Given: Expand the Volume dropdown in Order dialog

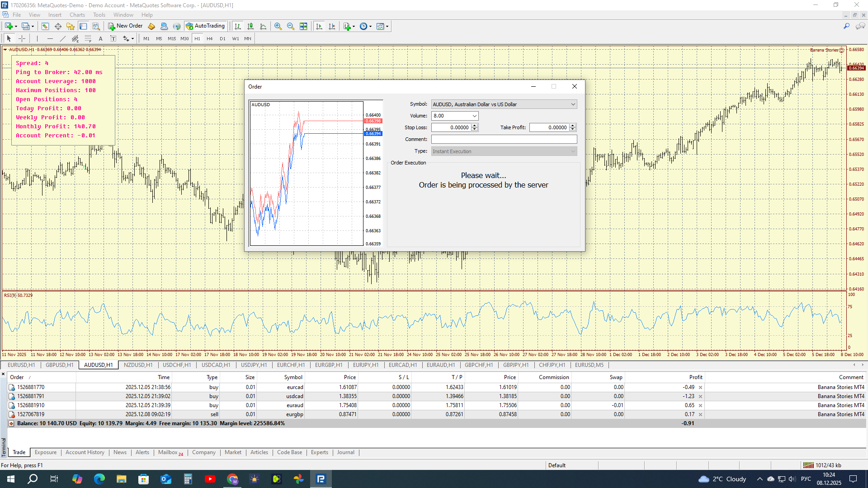Looking at the screenshot, I should 474,116.
